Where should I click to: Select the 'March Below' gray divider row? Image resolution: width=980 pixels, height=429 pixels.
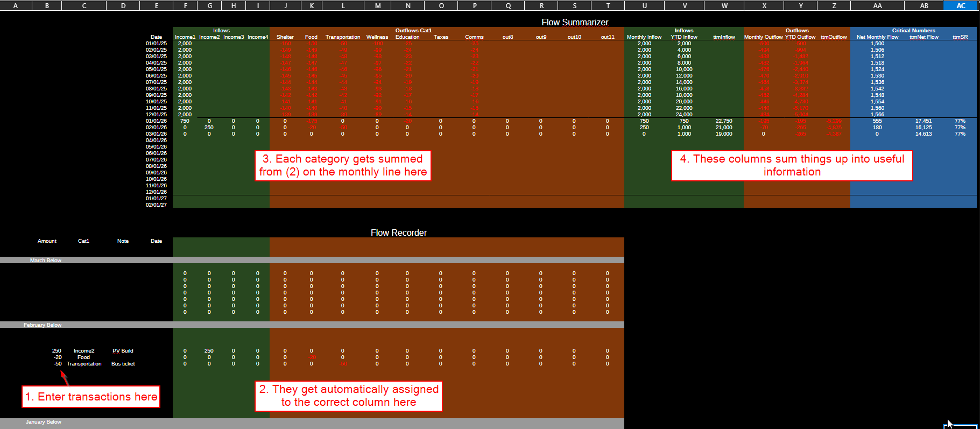[46, 261]
